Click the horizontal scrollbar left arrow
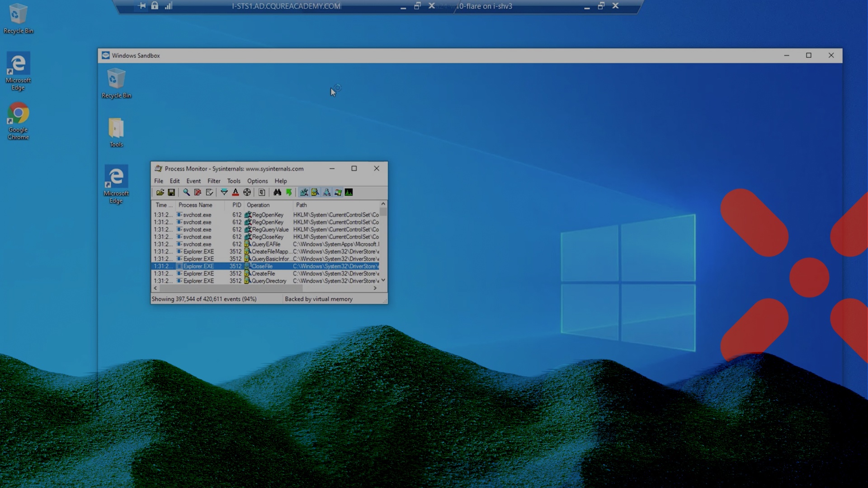This screenshot has height=488, width=868. point(155,288)
